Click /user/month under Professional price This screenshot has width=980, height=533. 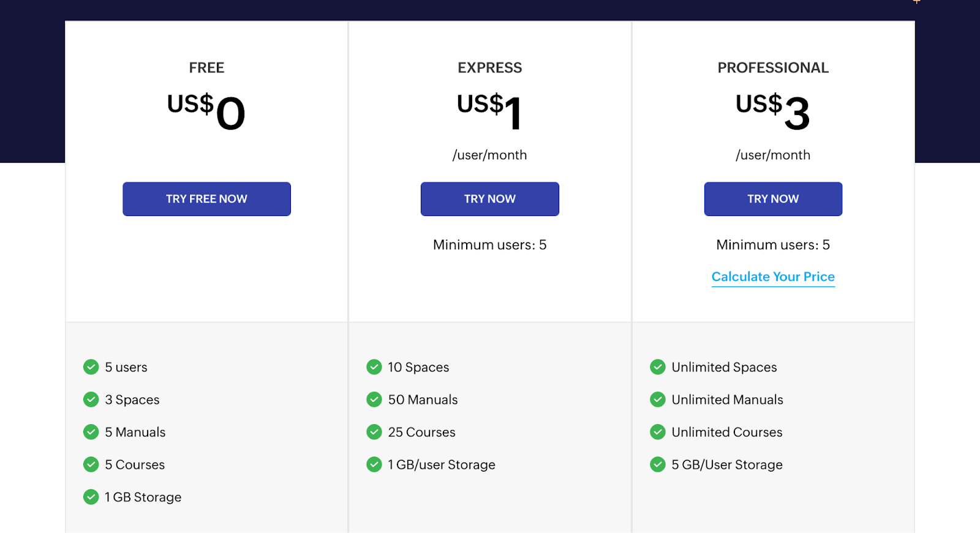(773, 155)
